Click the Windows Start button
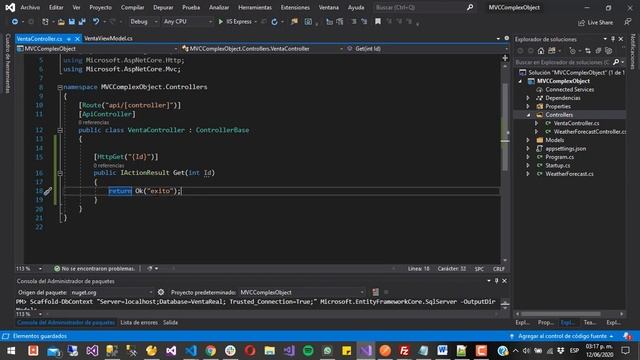640x360 pixels. coord(11,351)
